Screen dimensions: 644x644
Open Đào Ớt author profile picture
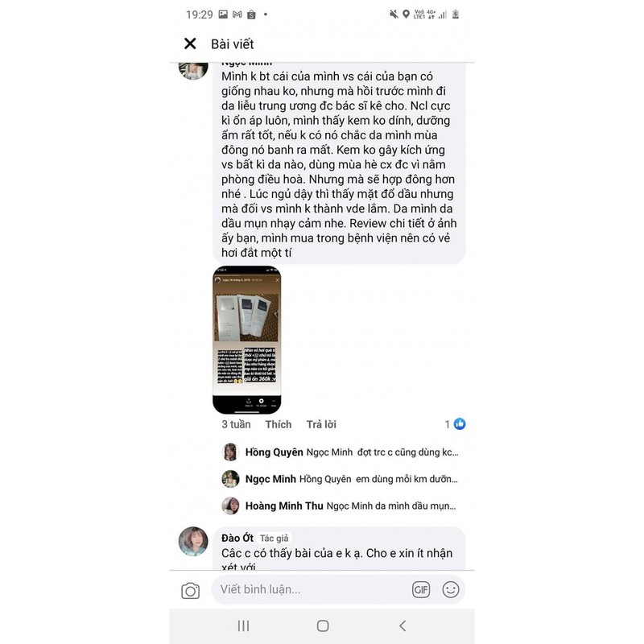click(193, 541)
